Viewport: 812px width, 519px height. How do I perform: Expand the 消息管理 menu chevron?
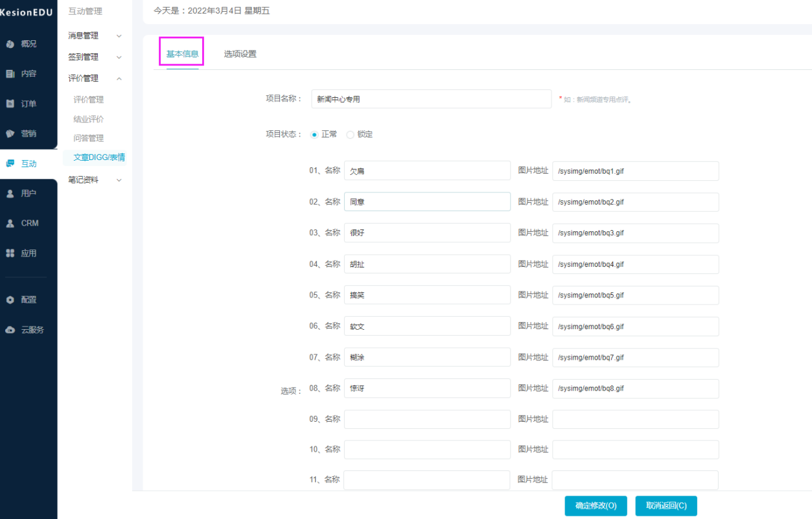pos(119,36)
